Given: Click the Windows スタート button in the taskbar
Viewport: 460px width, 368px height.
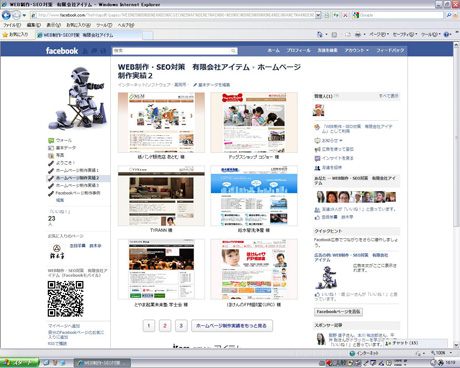Looking at the screenshot, I should [19, 363].
